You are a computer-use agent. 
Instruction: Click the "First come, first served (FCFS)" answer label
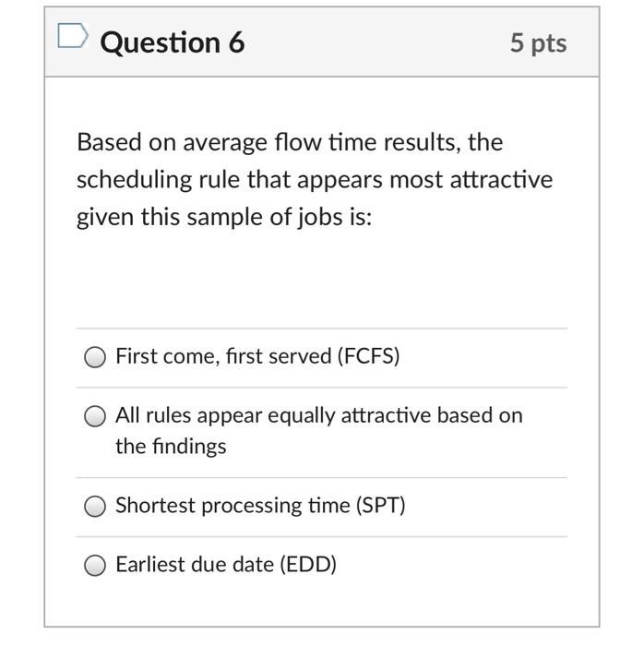(x=257, y=356)
